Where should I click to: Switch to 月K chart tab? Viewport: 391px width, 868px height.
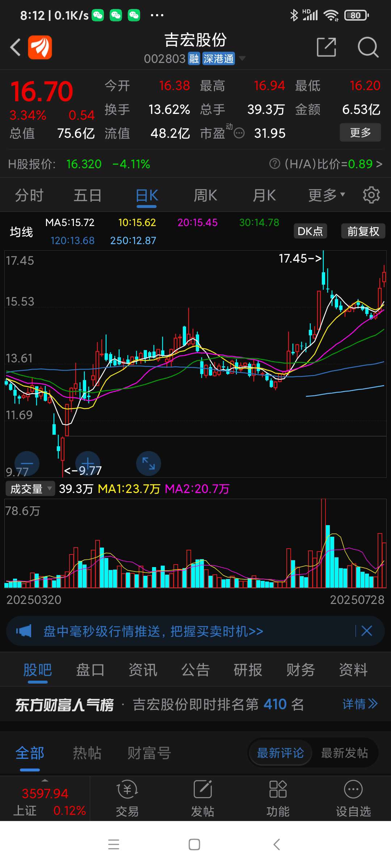[x=264, y=195]
